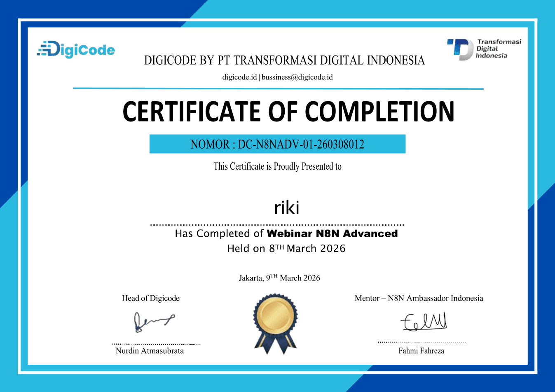Click the Held on 8TH March 2026 line

[x=286, y=248]
